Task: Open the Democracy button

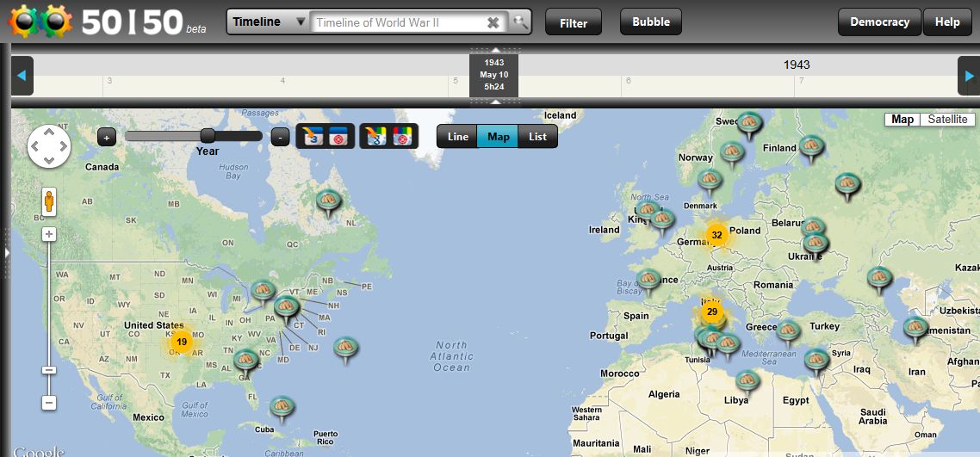Action: tap(879, 22)
